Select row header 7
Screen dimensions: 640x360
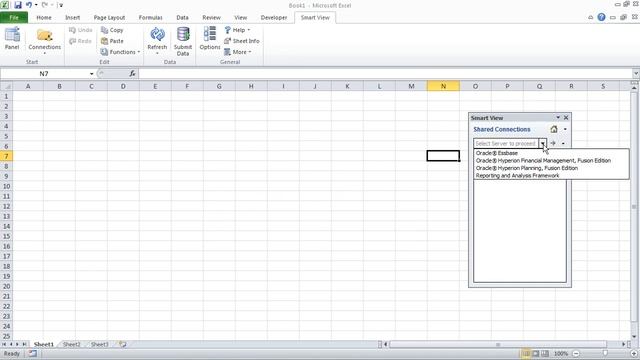(x=6, y=156)
